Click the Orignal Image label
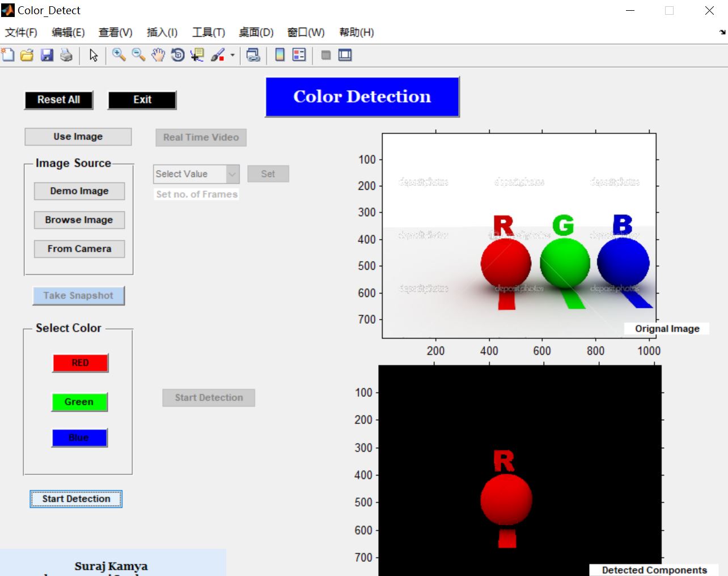This screenshot has height=576, width=728. [667, 329]
